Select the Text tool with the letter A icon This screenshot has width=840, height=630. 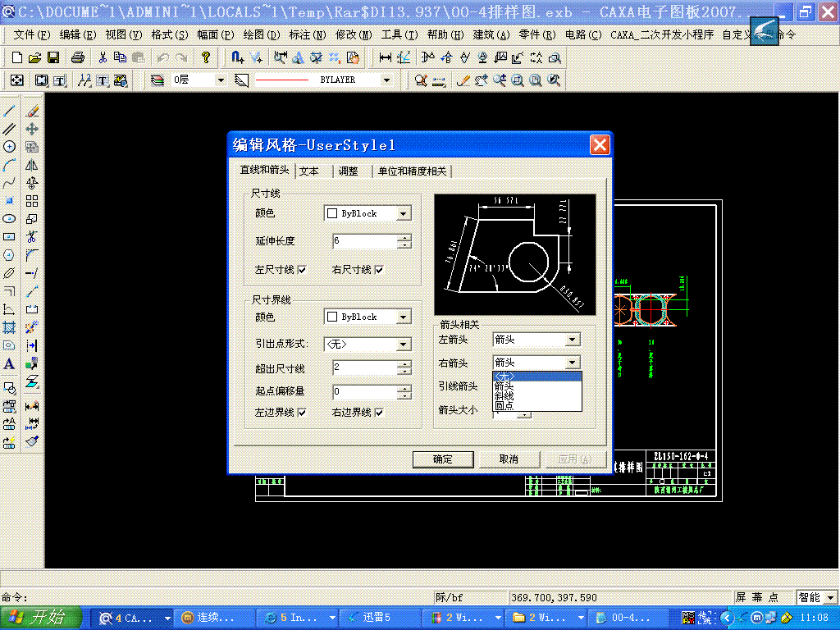(x=9, y=363)
